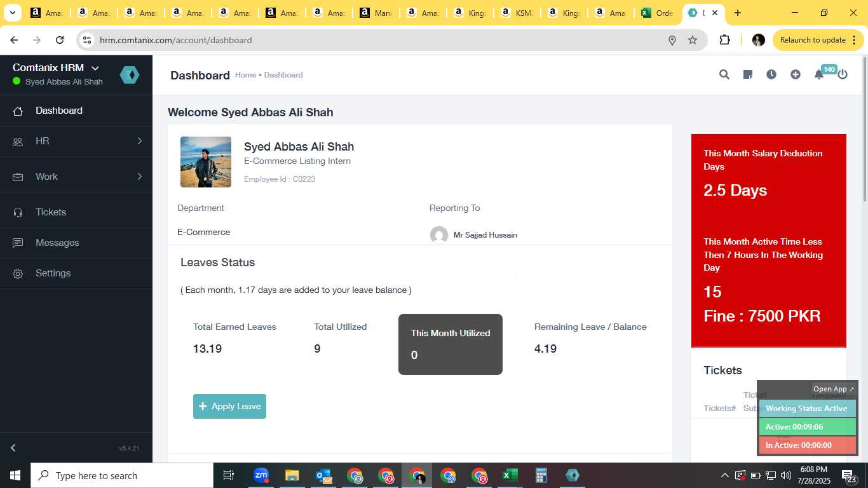Image resolution: width=868 pixels, height=488 pixels.
Task: Click Employee Id : C0223 text
Action: tap(280, 179)
